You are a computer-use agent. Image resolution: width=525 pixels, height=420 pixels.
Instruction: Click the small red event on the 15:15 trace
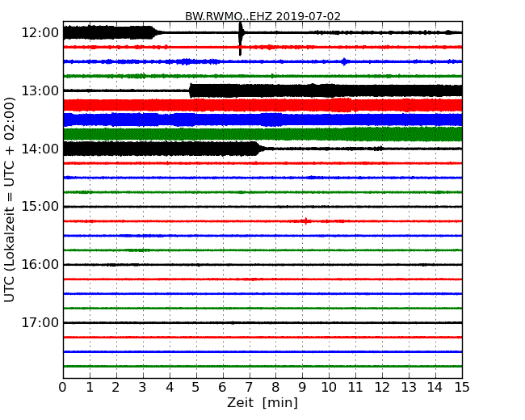(305, 221)
